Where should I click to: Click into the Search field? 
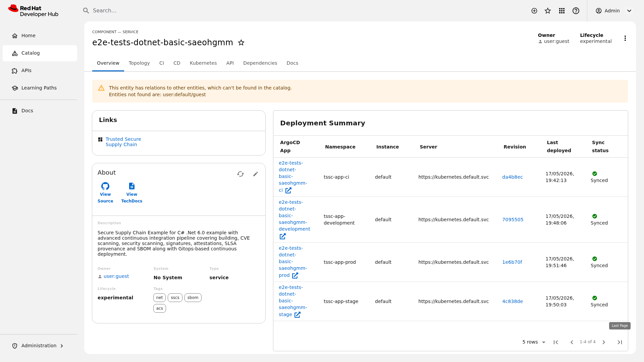click(235, 11)
